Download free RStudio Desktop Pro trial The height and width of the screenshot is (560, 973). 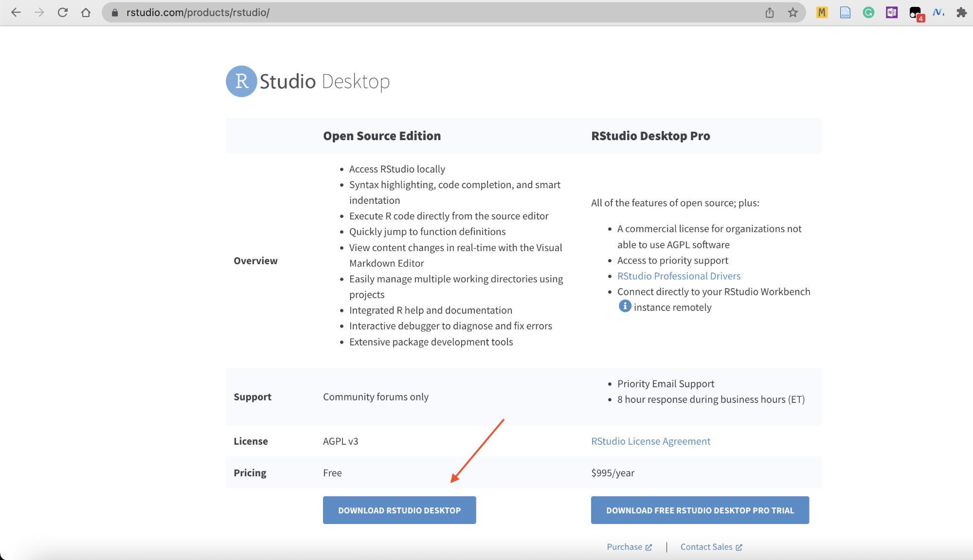click(x=700, y=510)
